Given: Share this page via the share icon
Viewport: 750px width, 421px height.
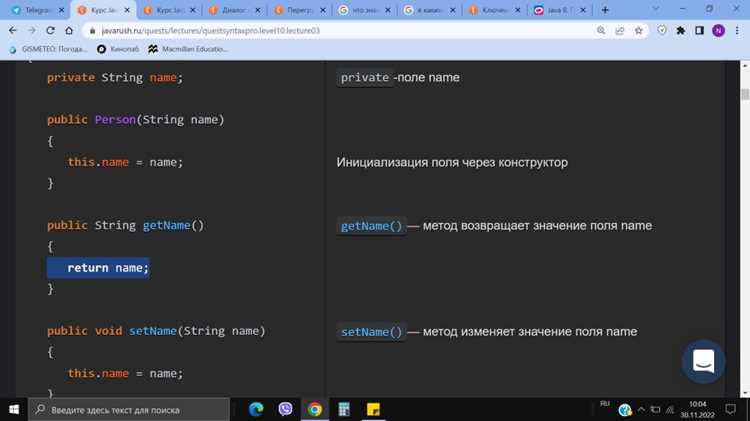Looking at the screenshot, I should pos(620,30).
